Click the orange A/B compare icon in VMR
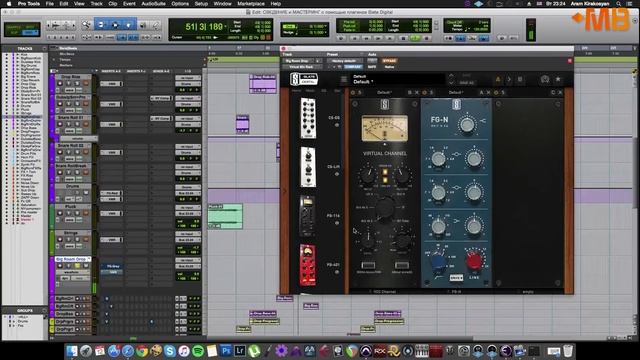This screenshot has width=640, height=360. (498, 80)
